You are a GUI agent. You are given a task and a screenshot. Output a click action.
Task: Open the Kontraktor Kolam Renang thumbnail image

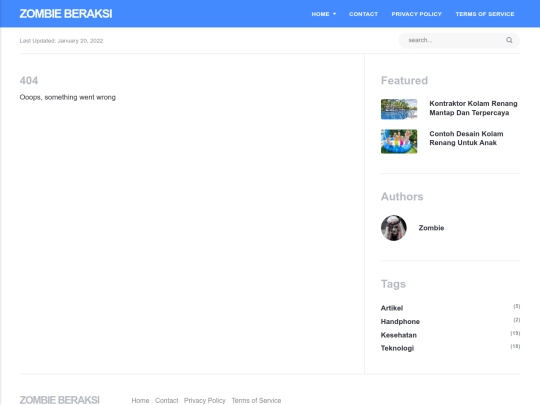pyautogui.click(x=399, y=109)
